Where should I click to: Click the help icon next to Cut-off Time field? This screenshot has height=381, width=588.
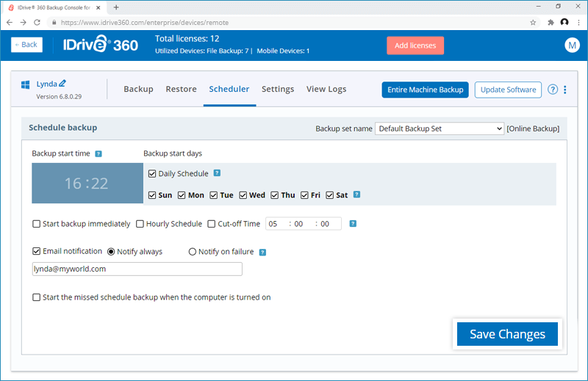[353, 224]
